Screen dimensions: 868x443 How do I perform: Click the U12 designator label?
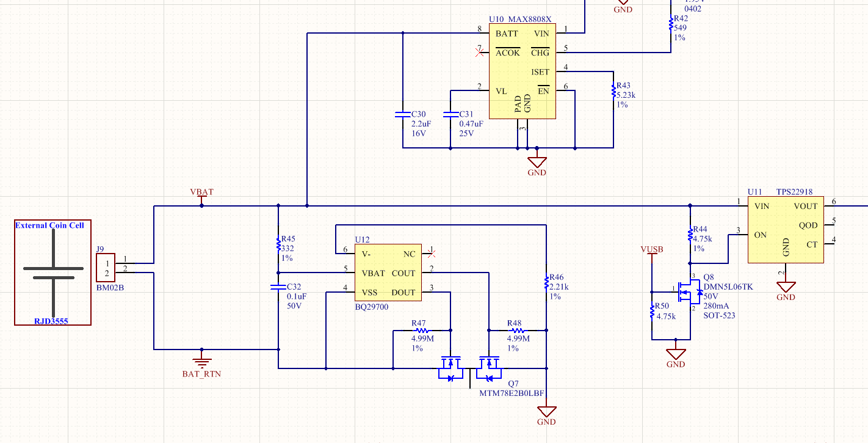click(362, 240)
